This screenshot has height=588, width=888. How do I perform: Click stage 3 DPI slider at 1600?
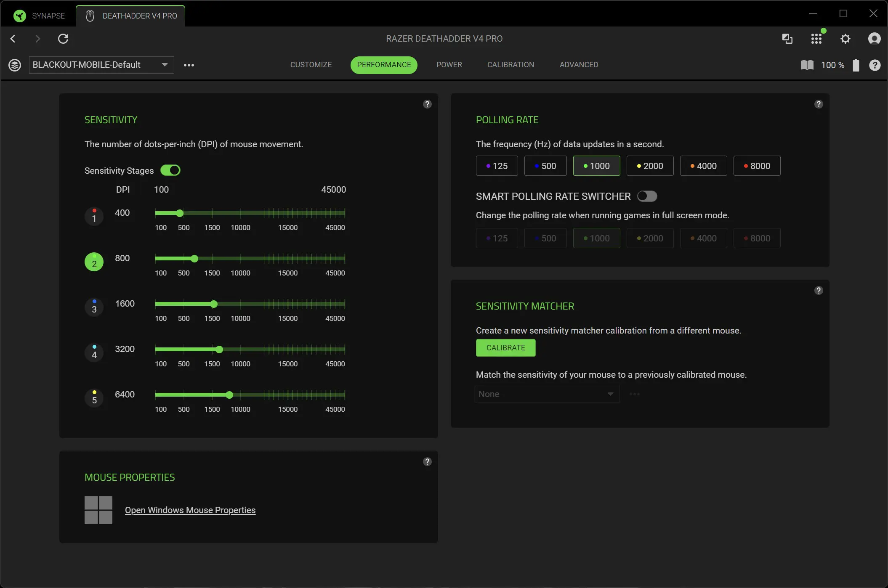click(x=214, y=304)
